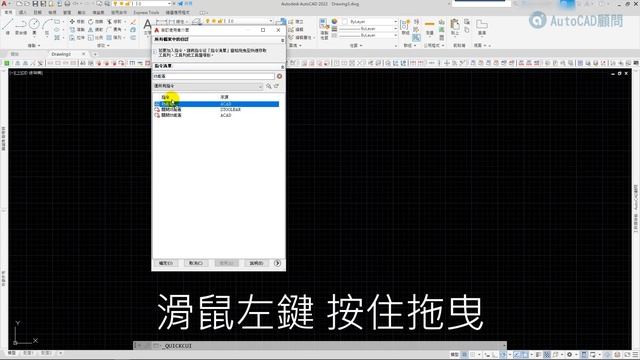Click the Erase icon in Modify panel
Screen dimensions: 640x360
(x=133, y=22)
